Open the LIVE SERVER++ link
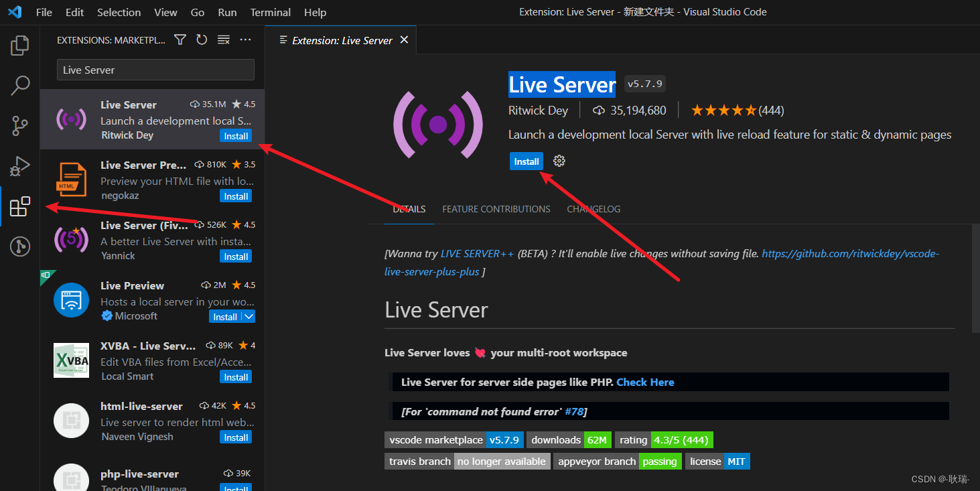The image size is (980, 491). pos(478,254)
